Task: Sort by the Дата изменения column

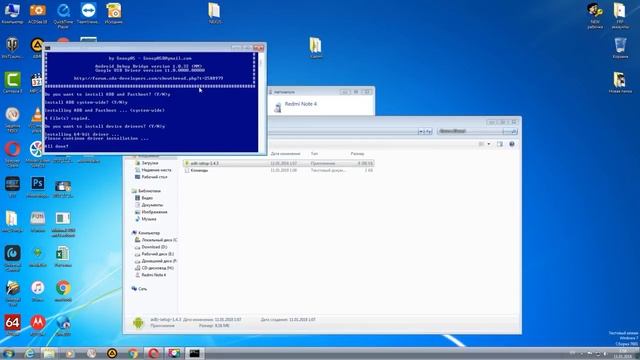Action: coord(286,153)
